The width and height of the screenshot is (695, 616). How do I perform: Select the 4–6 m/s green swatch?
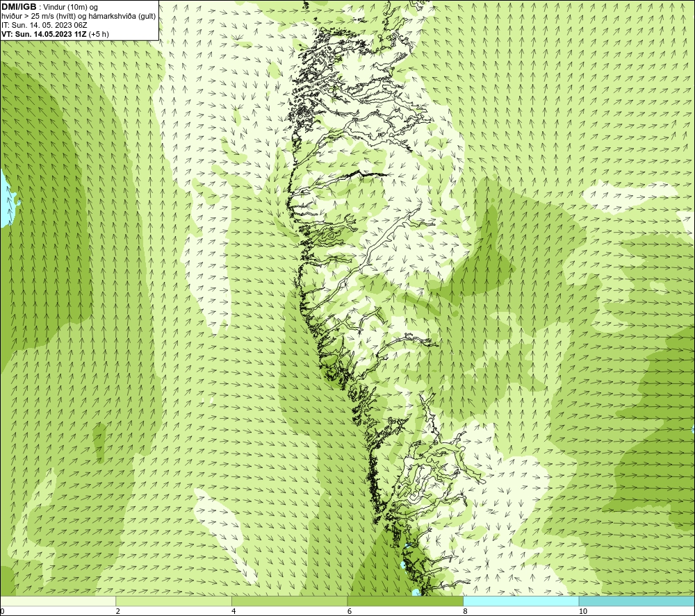point(289,601)
